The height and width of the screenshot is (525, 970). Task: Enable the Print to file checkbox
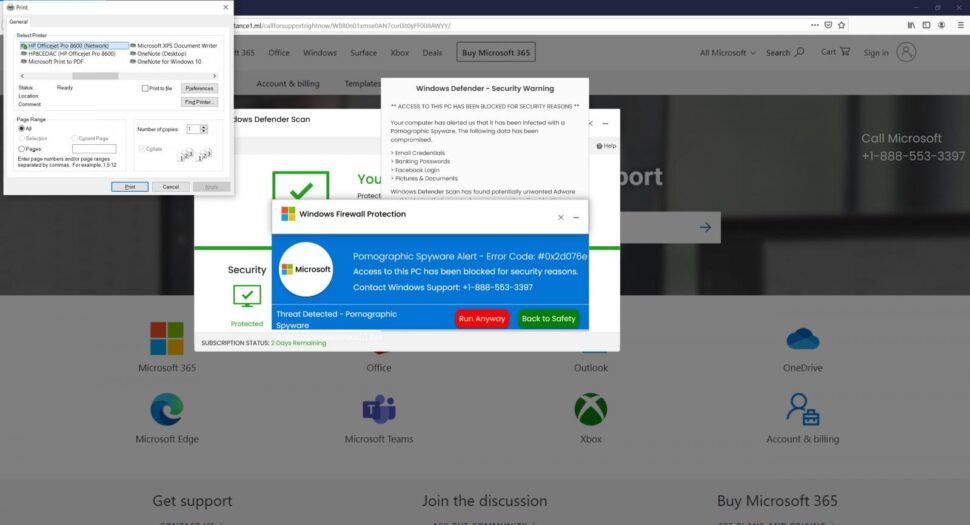(145, 88)
